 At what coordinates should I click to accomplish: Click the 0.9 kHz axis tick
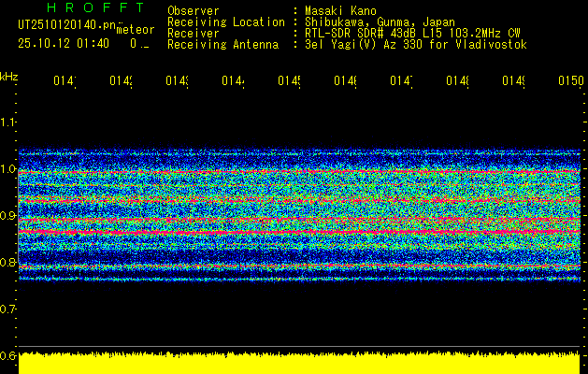tap(8, 216)
